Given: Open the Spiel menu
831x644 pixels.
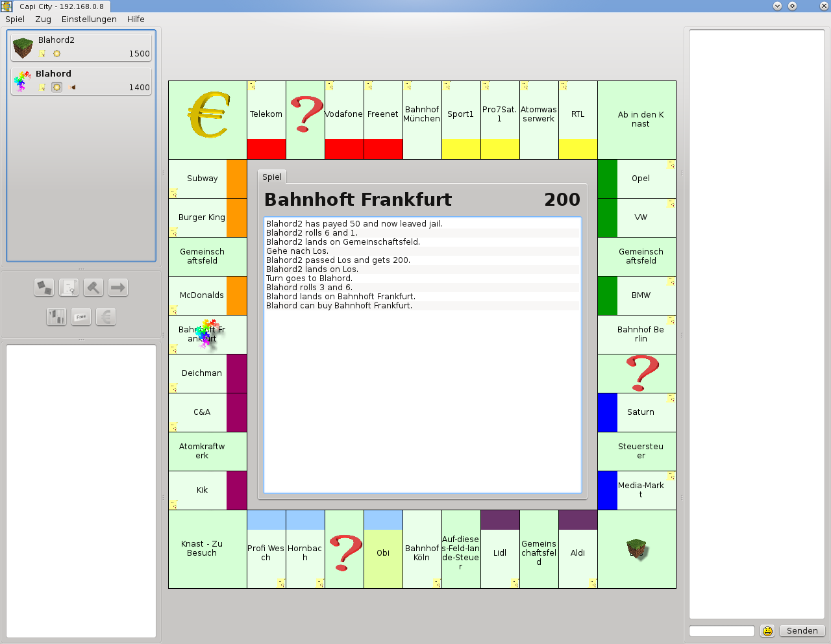Looking at the screenshot, I should click(x=15, y=19).
